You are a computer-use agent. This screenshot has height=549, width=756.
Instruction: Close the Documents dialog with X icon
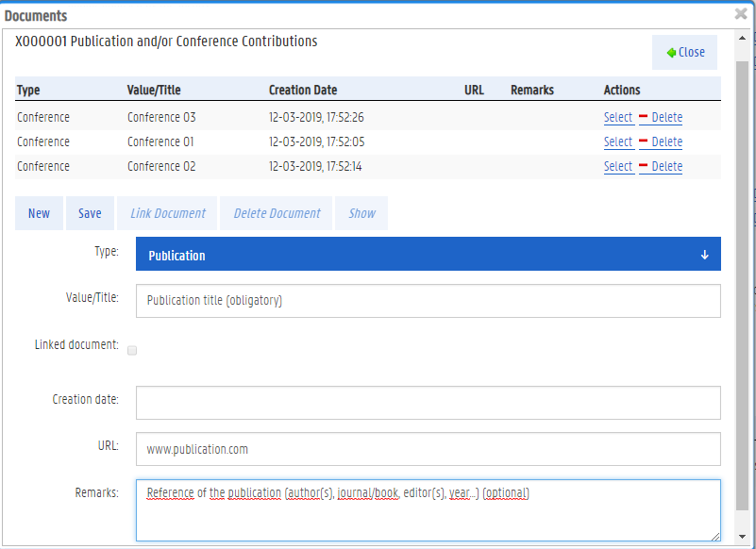click(x=741, y=14)
